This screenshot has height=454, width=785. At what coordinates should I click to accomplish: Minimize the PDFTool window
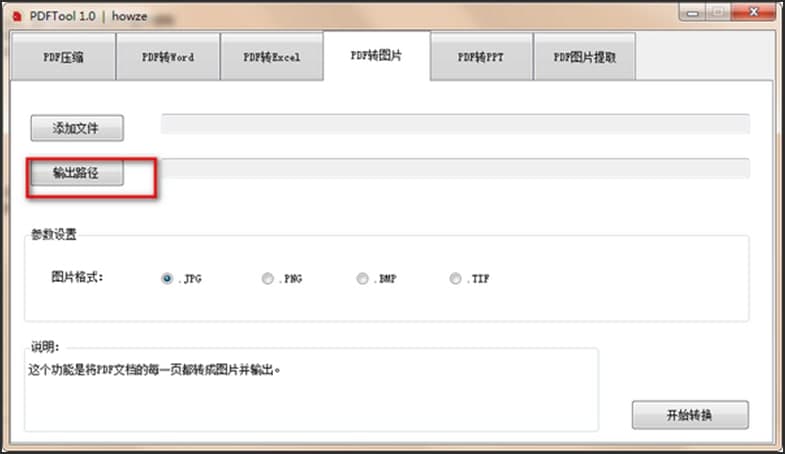click(692, 13)
